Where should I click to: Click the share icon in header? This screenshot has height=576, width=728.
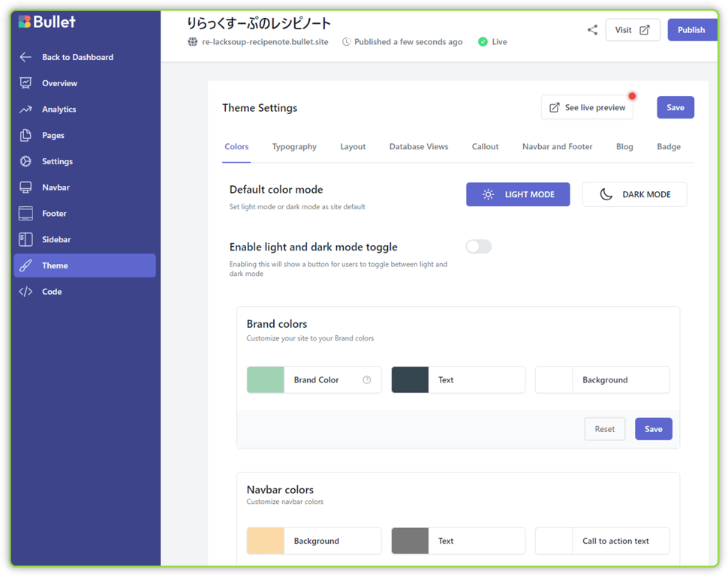click(x=592, y=30)
